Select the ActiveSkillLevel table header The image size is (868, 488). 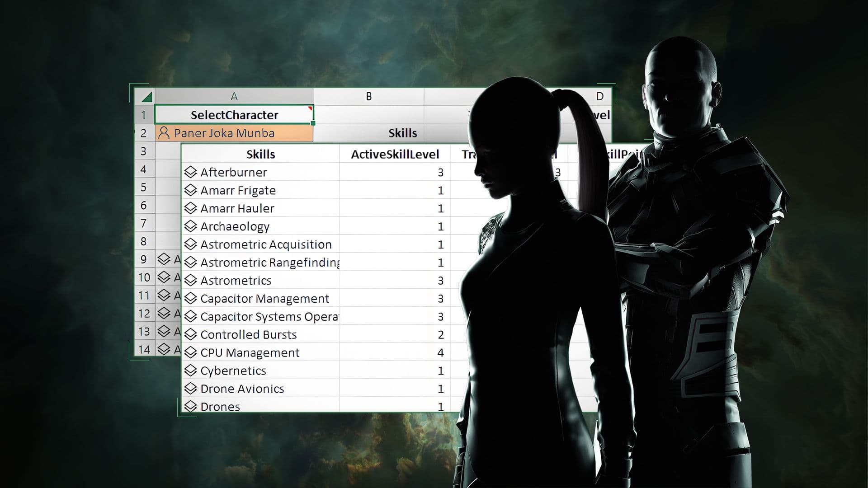[396, 154]
